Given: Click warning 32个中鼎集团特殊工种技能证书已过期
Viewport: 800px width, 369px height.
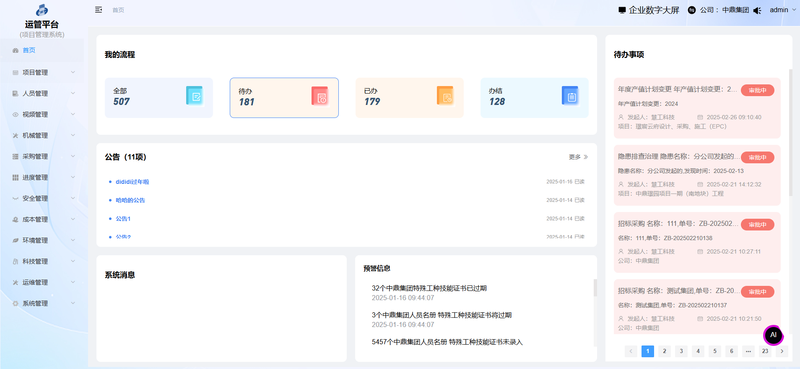Looking at the screenshot, I should (429, 288).
